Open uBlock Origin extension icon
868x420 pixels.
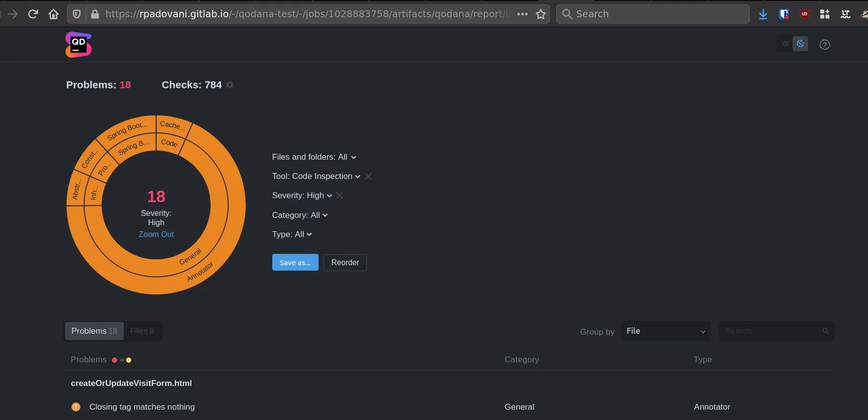pos(804,14)
